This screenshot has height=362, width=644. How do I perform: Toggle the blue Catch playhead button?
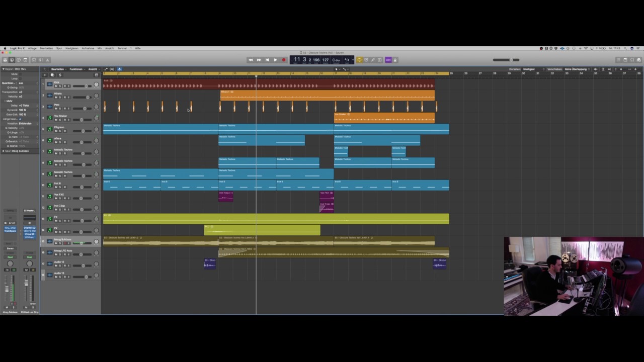[x=119, y=69]
